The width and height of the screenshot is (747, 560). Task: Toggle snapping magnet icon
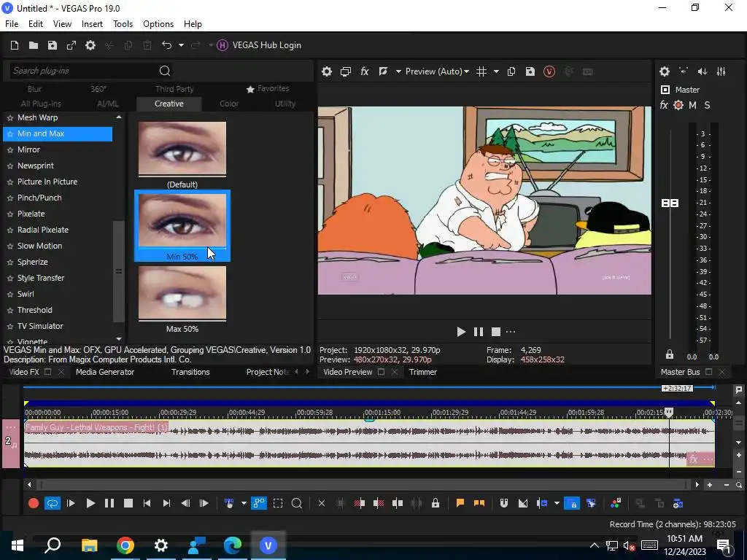click(x=503, y=503)
